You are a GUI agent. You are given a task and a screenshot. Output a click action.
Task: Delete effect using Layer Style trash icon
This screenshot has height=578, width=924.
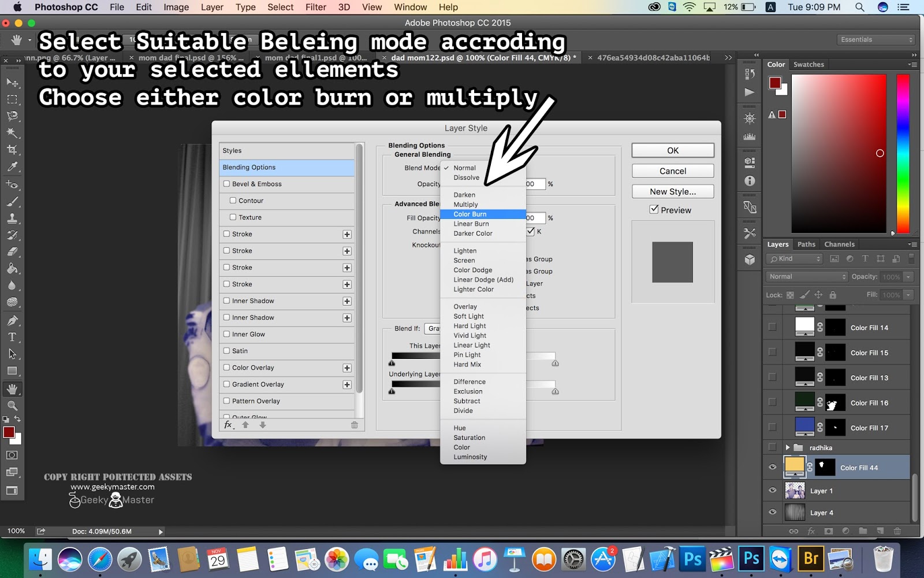click(355, 425)
